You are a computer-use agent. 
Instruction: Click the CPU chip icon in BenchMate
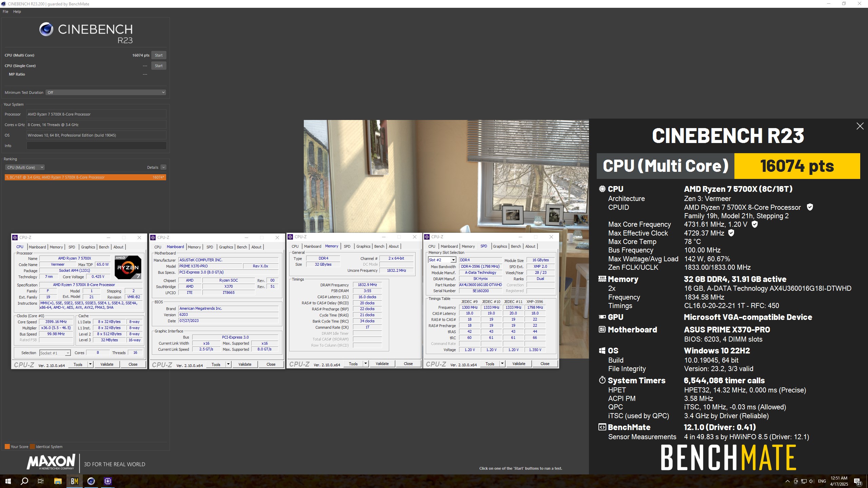[x=602, y=189]
